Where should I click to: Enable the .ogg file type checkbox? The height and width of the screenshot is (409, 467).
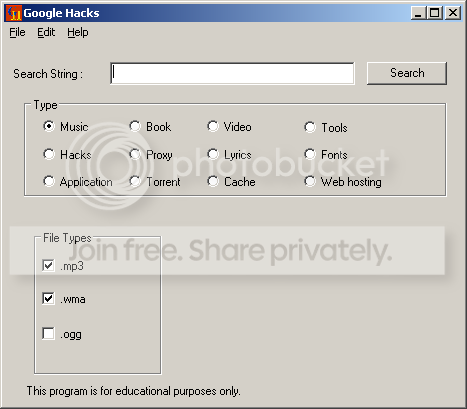pos(48,334)
